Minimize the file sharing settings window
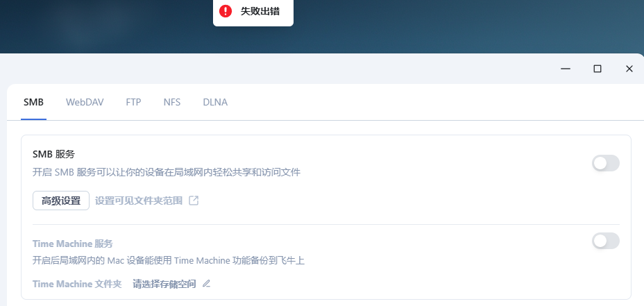Screen dimensions: 644x306 pyautogui.click(x=566, y=69)
